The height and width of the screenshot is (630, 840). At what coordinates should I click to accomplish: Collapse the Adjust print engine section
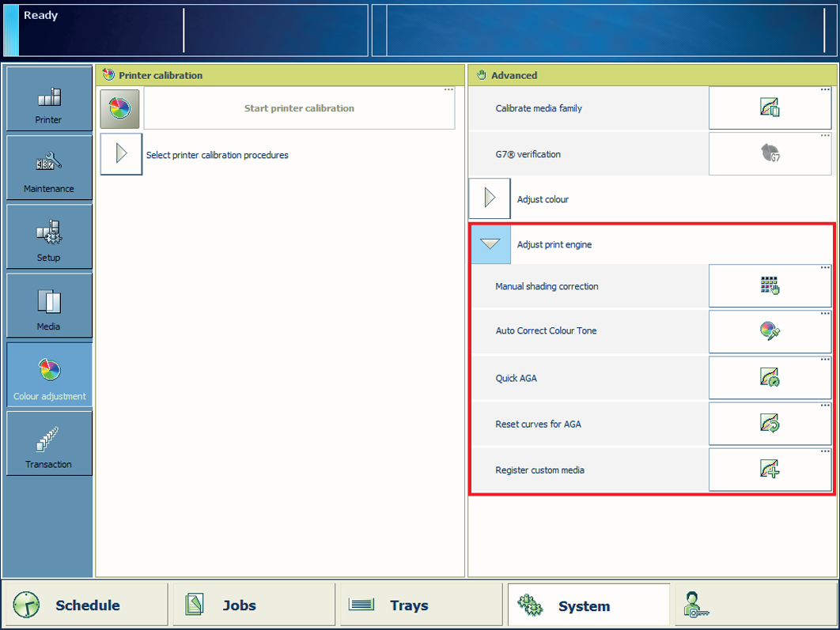490,244
